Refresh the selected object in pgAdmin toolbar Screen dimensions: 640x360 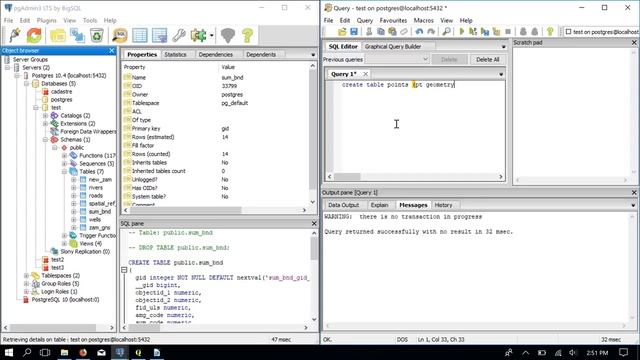(x=34, y=35)
